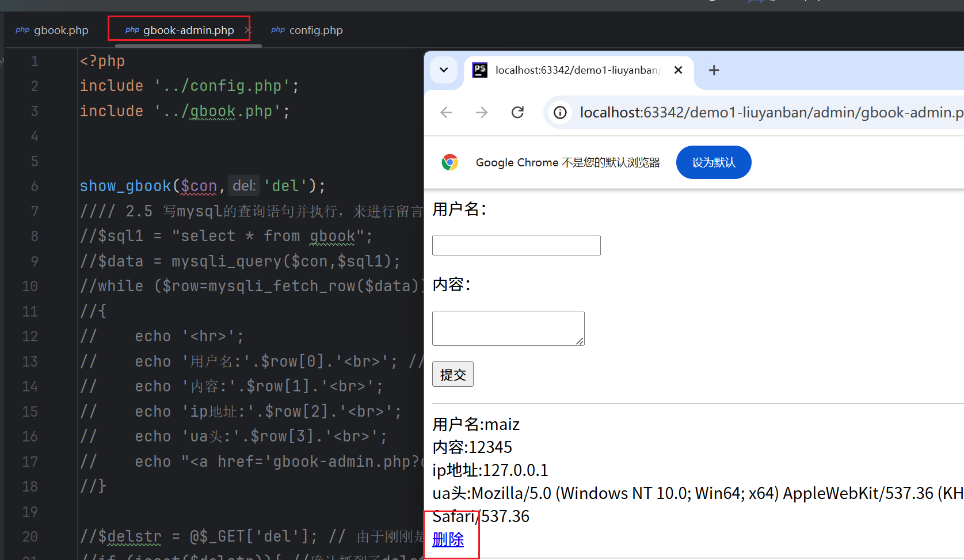Click the '../config.php' include string
The image size is (964, 560).
222,86
